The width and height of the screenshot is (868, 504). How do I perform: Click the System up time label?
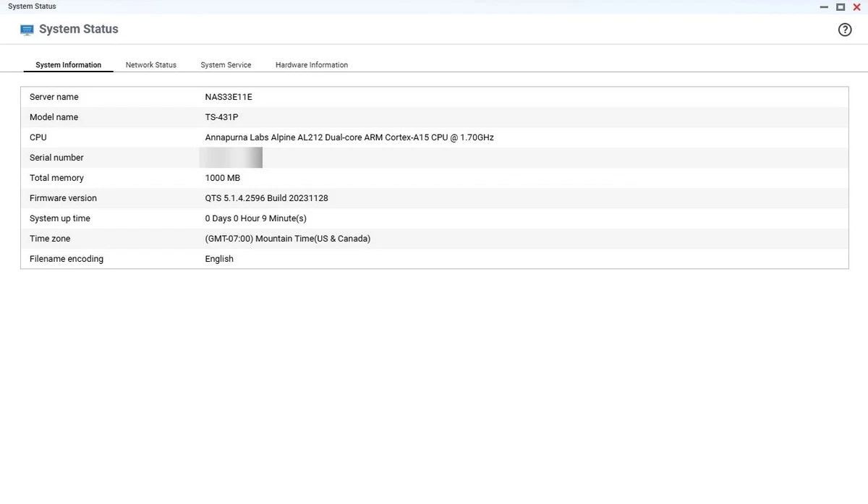(60, 218)
